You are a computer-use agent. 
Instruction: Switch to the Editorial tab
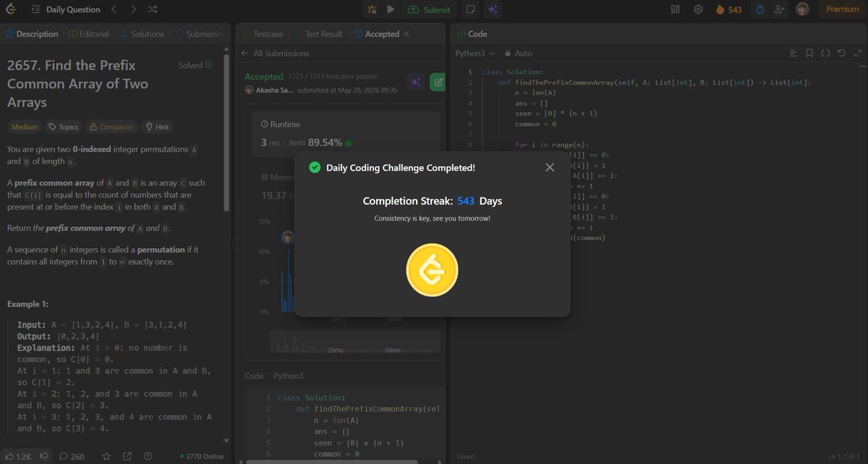(88, 34)
